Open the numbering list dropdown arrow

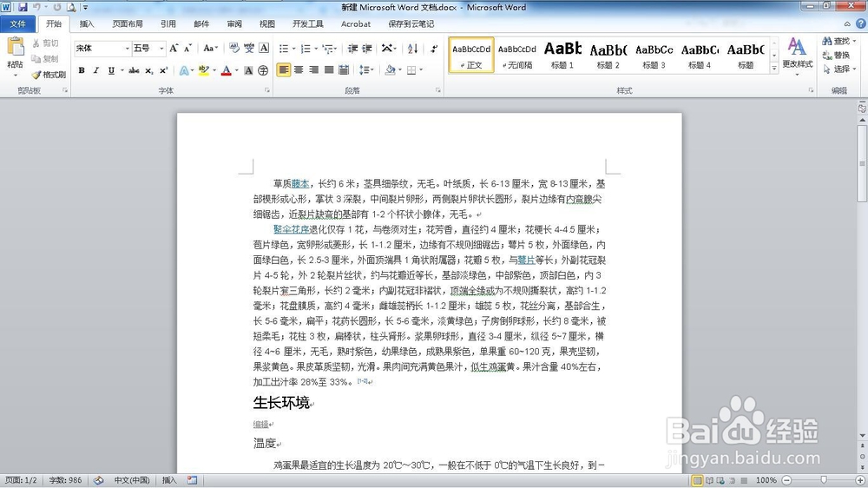click(x=316, y=49)
